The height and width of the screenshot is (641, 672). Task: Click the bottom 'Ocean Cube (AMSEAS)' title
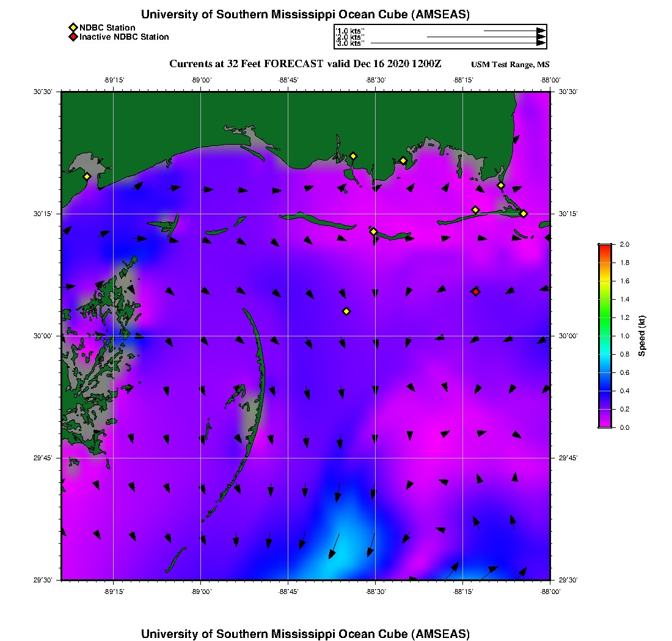click(x=305, y=634)
